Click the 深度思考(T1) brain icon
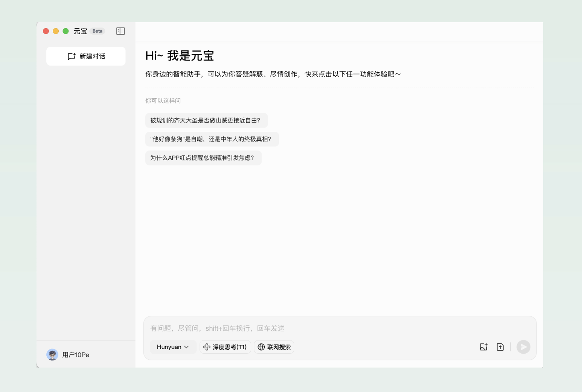This screenshot has width=582, height=392. 206,347
